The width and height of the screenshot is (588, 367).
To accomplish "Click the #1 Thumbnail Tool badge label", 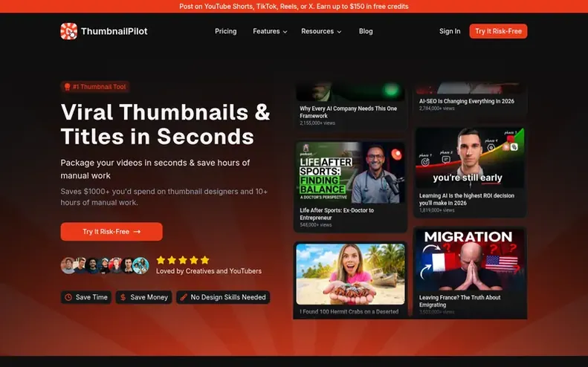I will coord(100,87).
